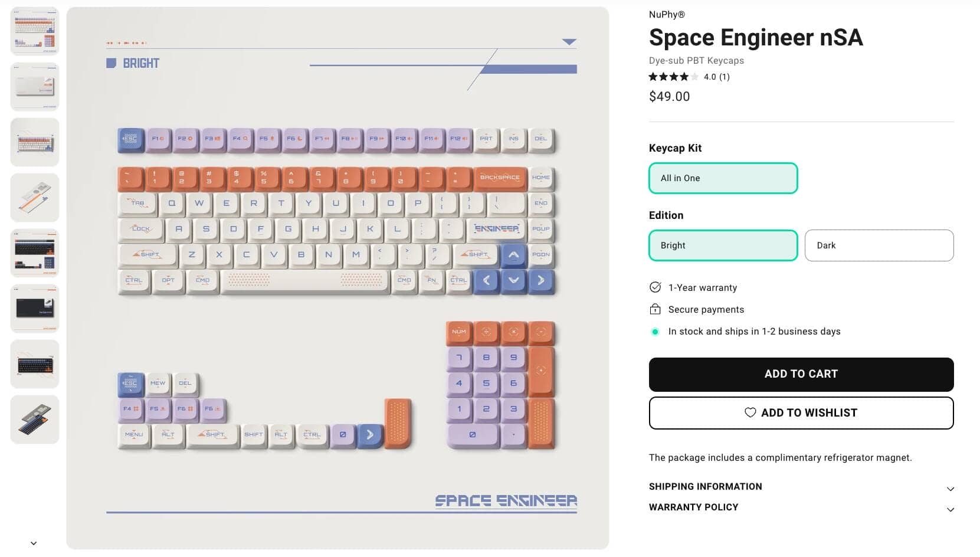Expand the Shipping Information section

point(801,487)
